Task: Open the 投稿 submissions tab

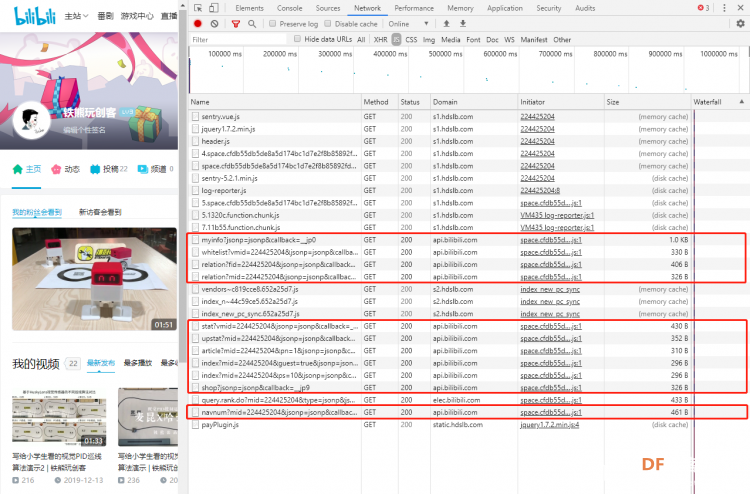Action: pyautogui.click(x=109, y=169)
